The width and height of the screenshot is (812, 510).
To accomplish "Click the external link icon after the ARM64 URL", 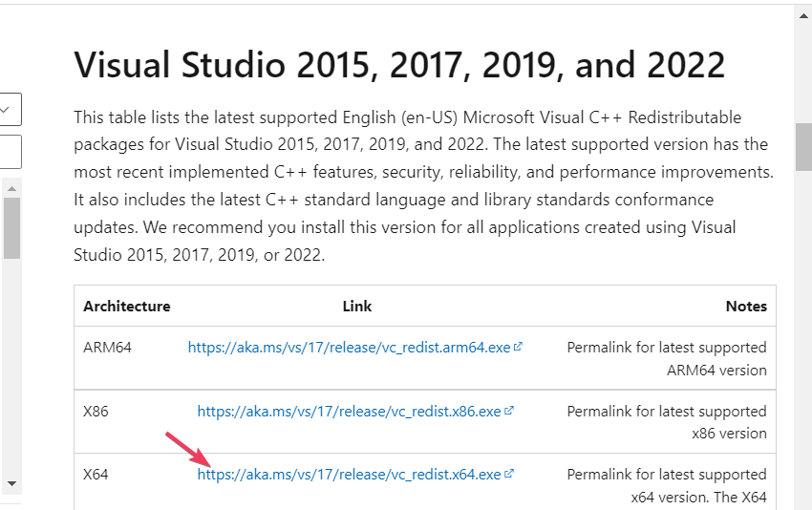I will (519, 348).
